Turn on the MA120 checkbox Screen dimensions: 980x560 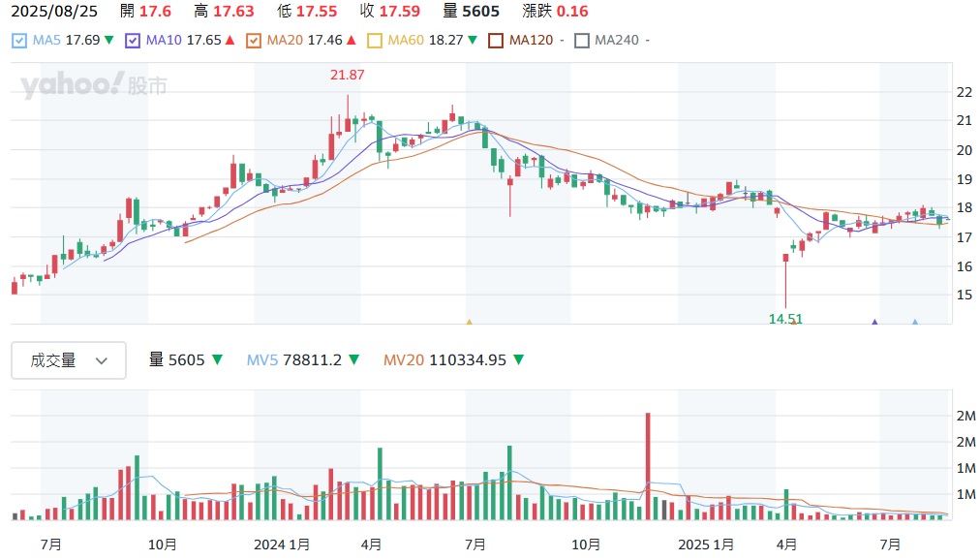coord(496,41)
